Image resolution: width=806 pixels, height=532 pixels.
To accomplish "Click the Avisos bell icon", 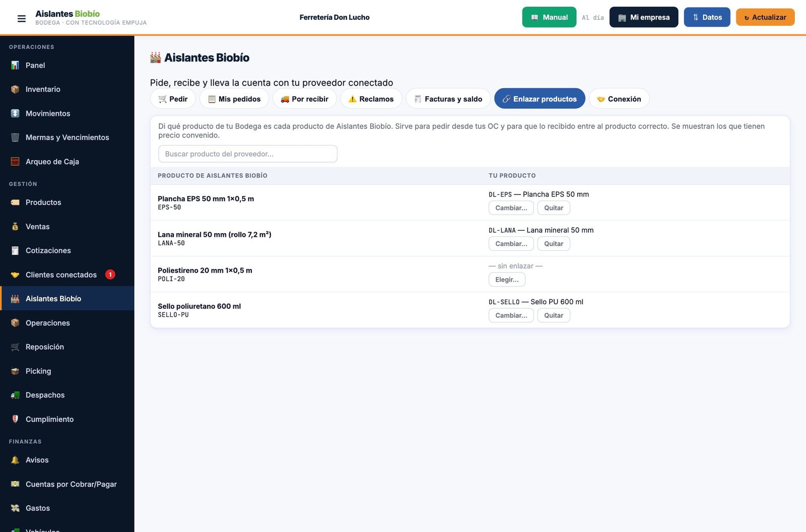I will [15, 460].
